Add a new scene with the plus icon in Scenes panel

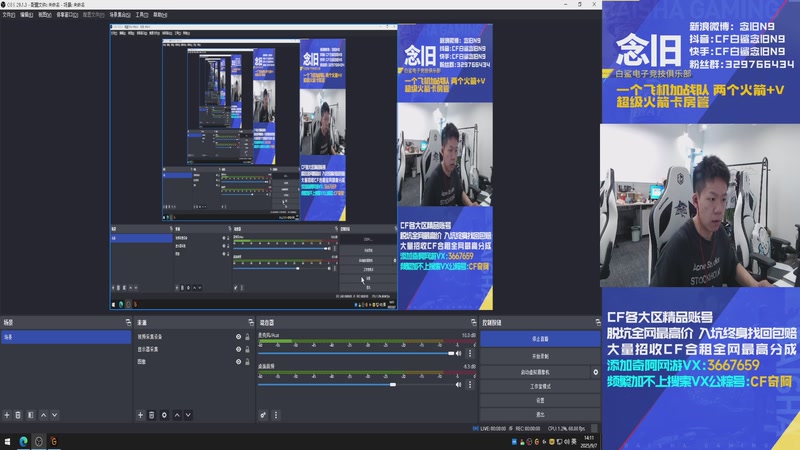tap(7, 415)
